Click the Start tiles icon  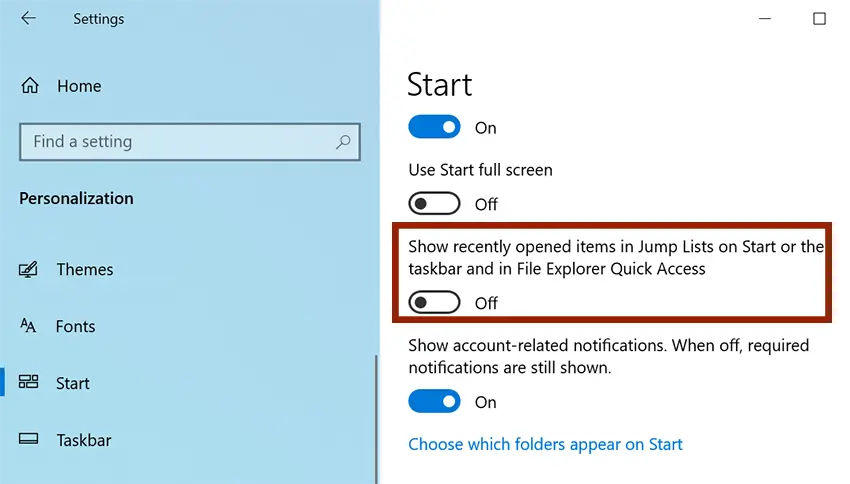tap(28, 382)
